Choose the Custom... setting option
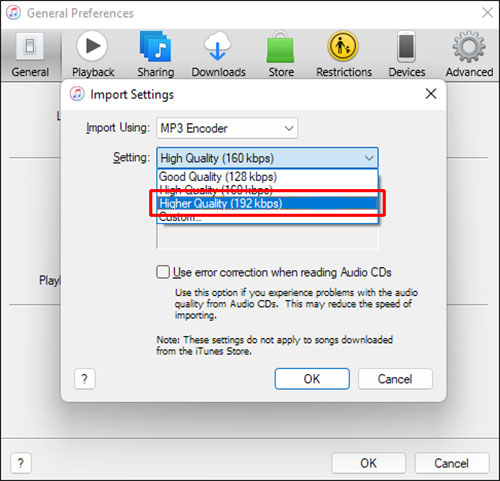 267,217
